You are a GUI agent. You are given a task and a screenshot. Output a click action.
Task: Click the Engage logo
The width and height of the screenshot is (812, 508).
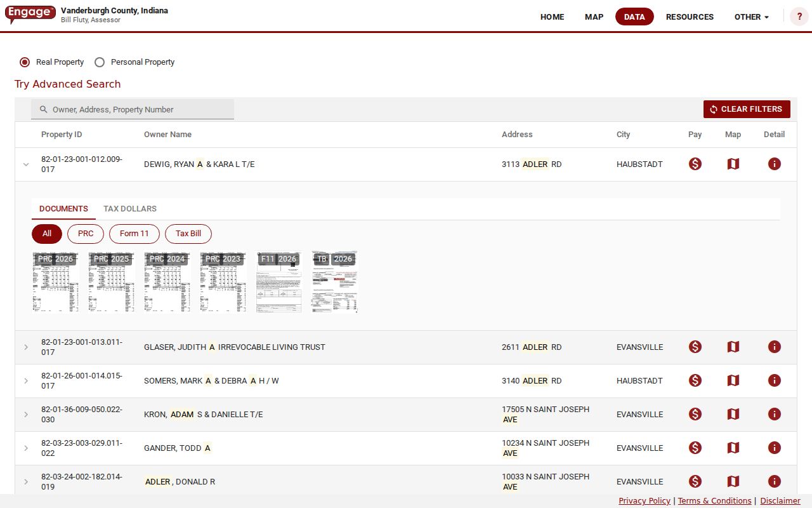coord(30,14)
